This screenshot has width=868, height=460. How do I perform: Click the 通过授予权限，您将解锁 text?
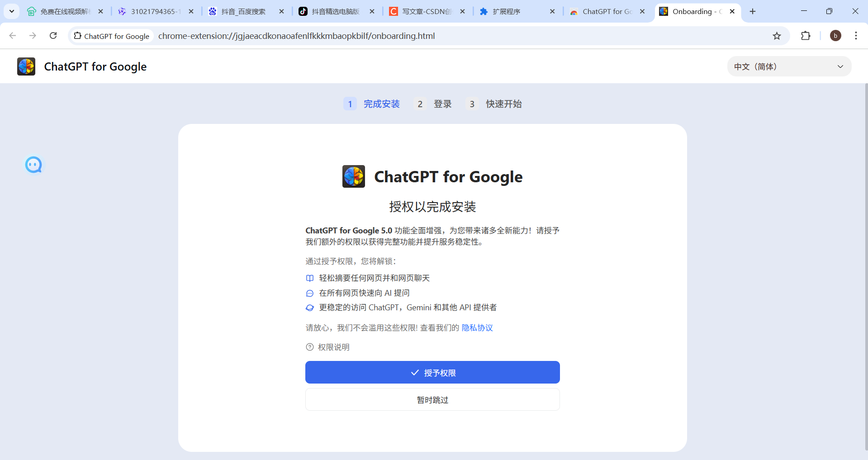351,261
